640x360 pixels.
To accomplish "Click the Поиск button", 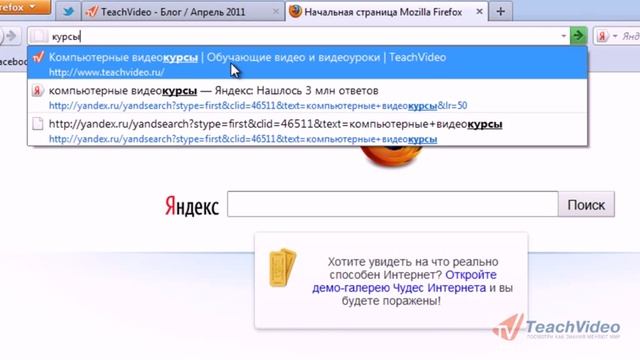I will point(586,204).
